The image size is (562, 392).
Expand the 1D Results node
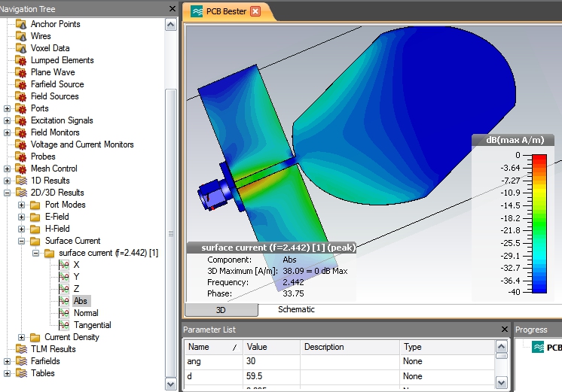point(8,181)
